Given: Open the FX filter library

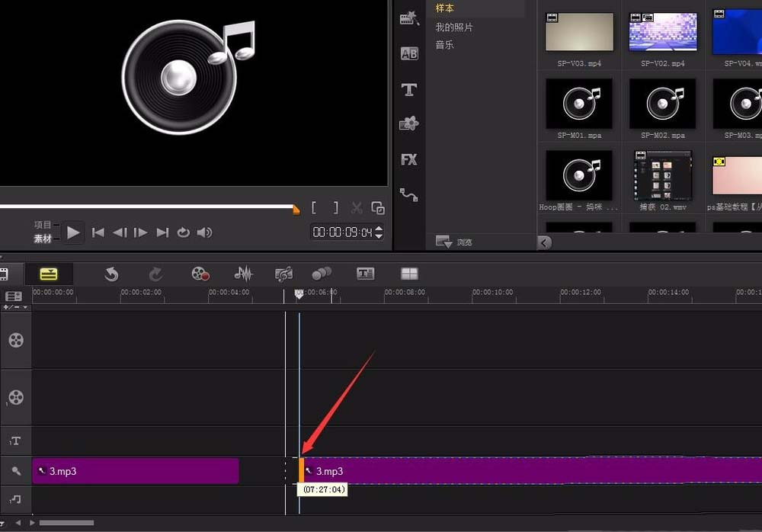Looking at the screenshot, I should (x=409, y=159).
